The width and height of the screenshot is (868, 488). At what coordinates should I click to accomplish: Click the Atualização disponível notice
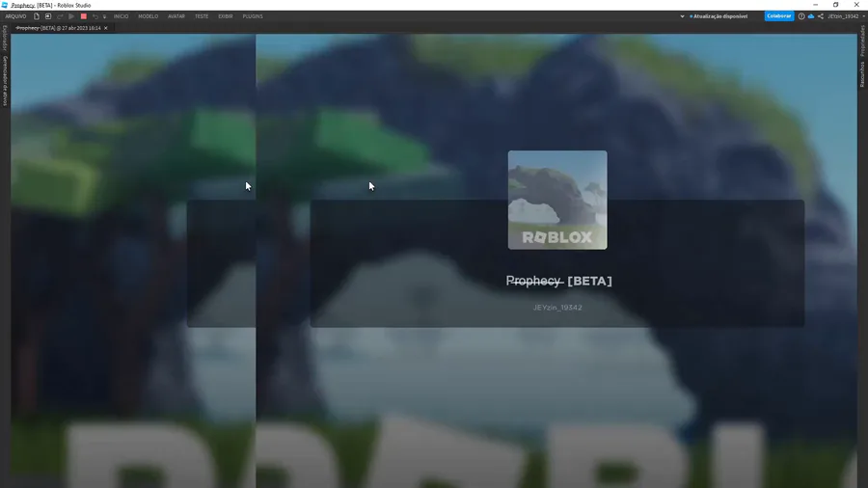(719, 16)
